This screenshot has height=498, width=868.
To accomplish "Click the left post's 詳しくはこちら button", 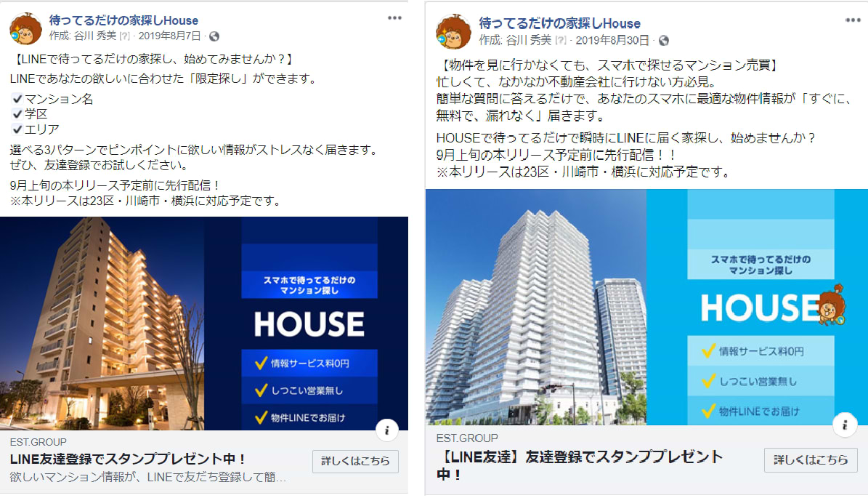I will point(355,461).
